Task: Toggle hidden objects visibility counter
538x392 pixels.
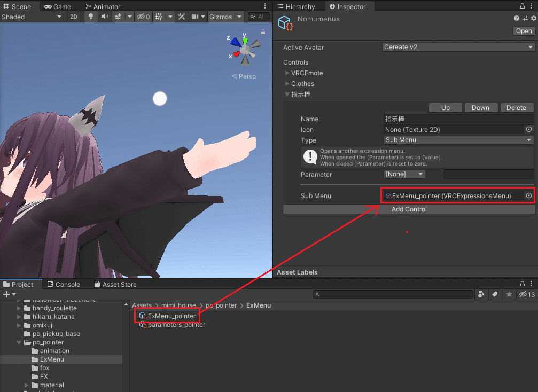Action: [x=143, y=17]
